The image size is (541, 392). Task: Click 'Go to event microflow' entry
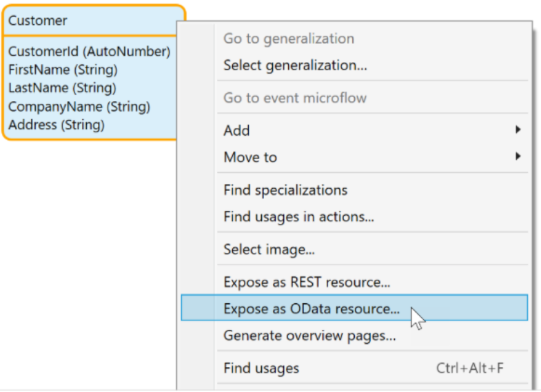pyautogui.click(x=295, y=98)
